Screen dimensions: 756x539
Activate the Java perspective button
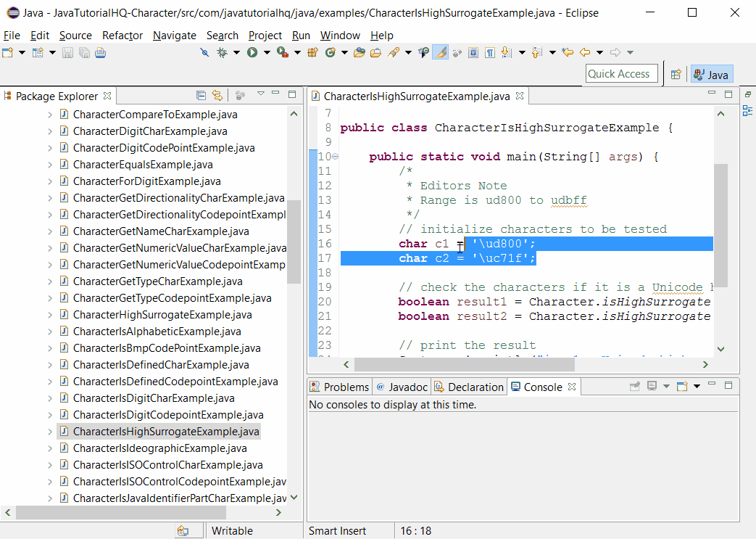711,73
